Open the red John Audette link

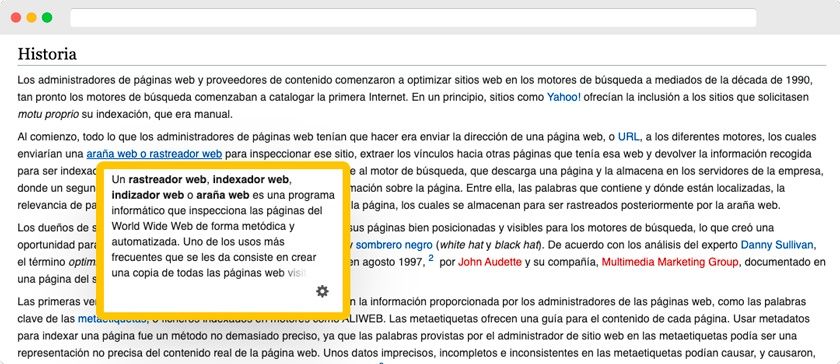click(490, 262)
